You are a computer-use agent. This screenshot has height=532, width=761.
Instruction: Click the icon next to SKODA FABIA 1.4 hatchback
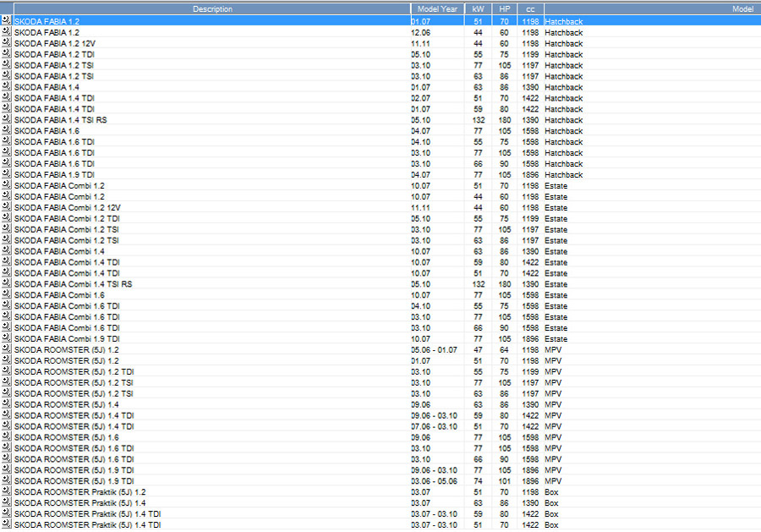coord(6,86)
